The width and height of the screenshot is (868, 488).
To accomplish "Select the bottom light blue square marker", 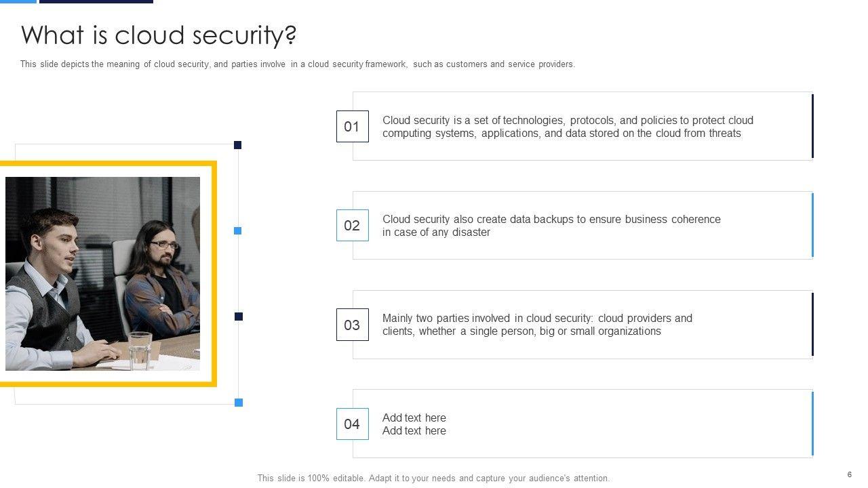I will point(238,403).
